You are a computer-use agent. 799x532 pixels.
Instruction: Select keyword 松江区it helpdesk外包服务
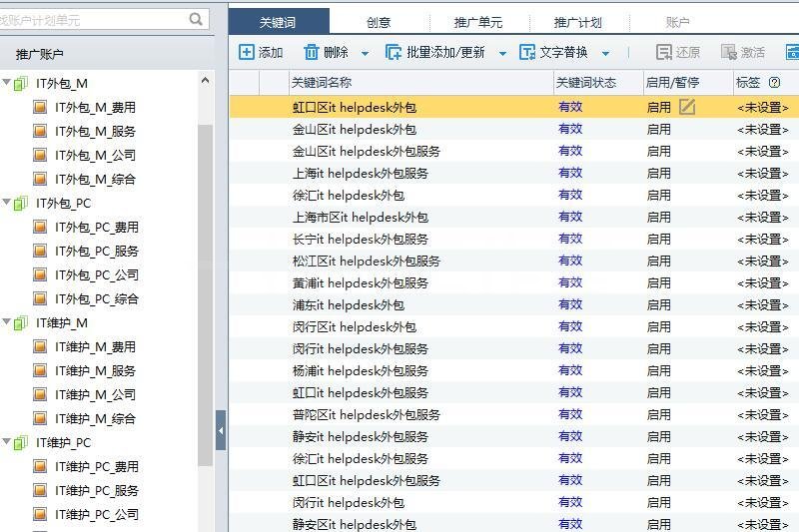point(367,262)
